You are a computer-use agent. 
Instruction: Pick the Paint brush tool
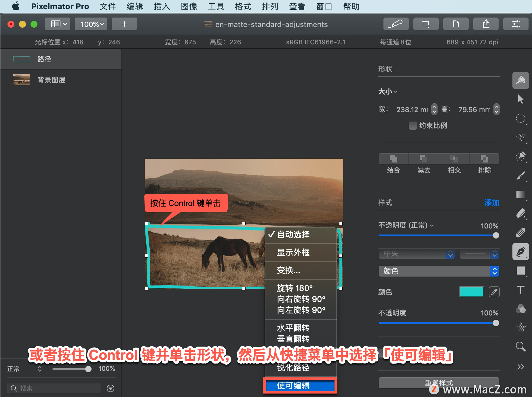[x=521, y=176]
